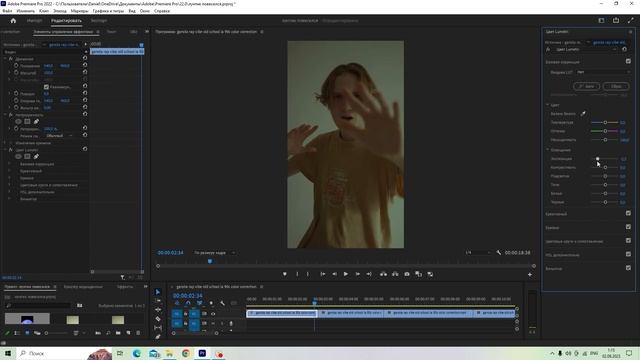640x360 pixels.
Task: Expand Basic Correction under Lumetri in Effect Controls
Action: coord(9,164)
